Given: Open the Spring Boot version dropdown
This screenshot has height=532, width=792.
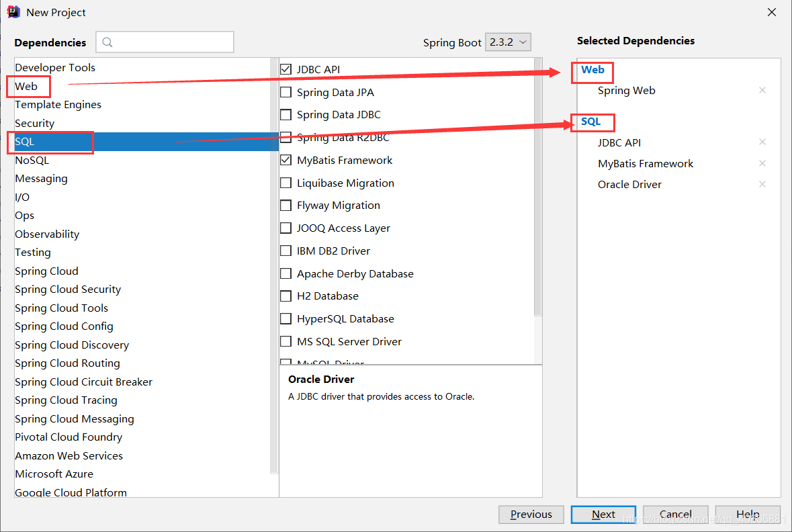Looking at the screenshot, I should point(508,42).
